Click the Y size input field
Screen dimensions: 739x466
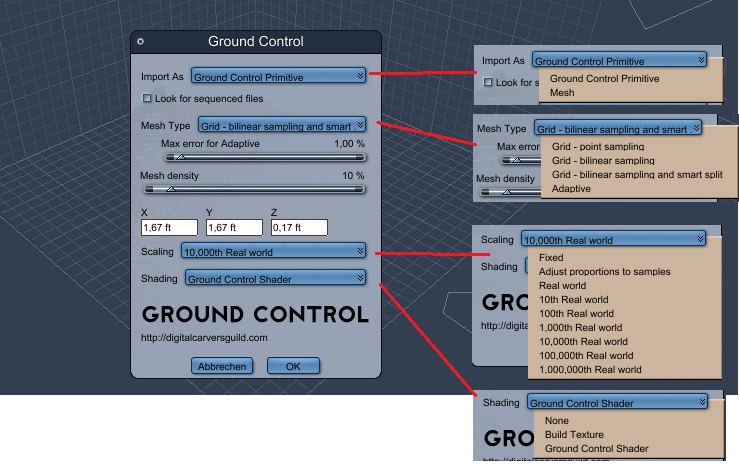point(234,228)
